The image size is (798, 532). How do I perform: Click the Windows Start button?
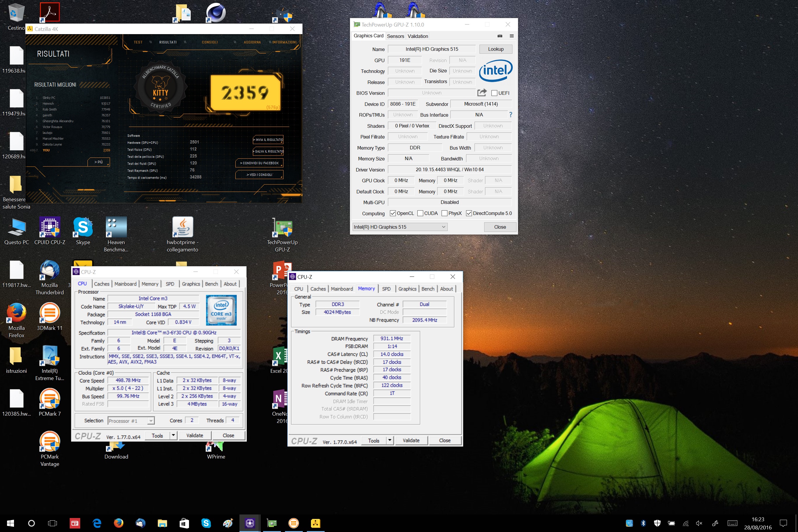[x=10, y=523]
